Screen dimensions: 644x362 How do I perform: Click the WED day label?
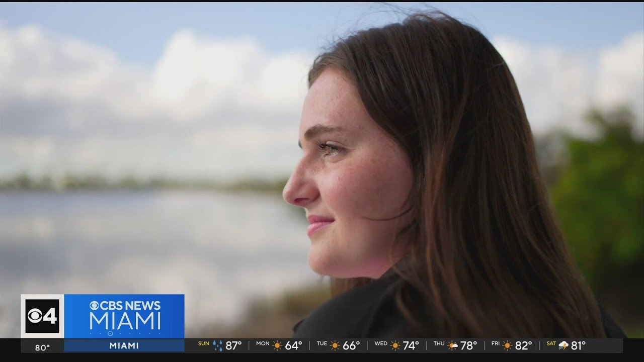[x=381, y=343]
